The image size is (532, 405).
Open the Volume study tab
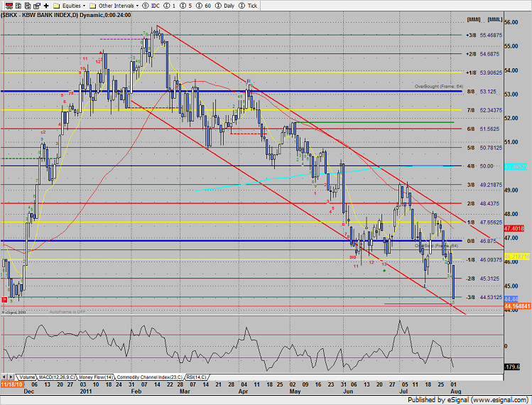(x=27, y=377)
